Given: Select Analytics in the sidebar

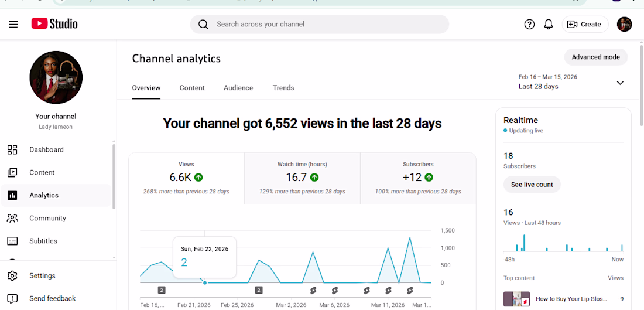Looking at the screenshot, I should pos(56,195).
